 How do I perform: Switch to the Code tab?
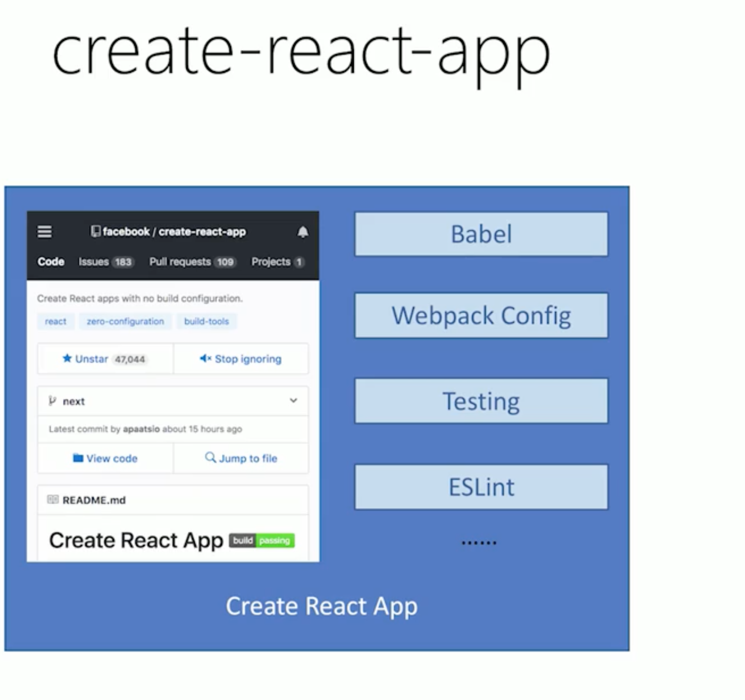click(51, 262)
